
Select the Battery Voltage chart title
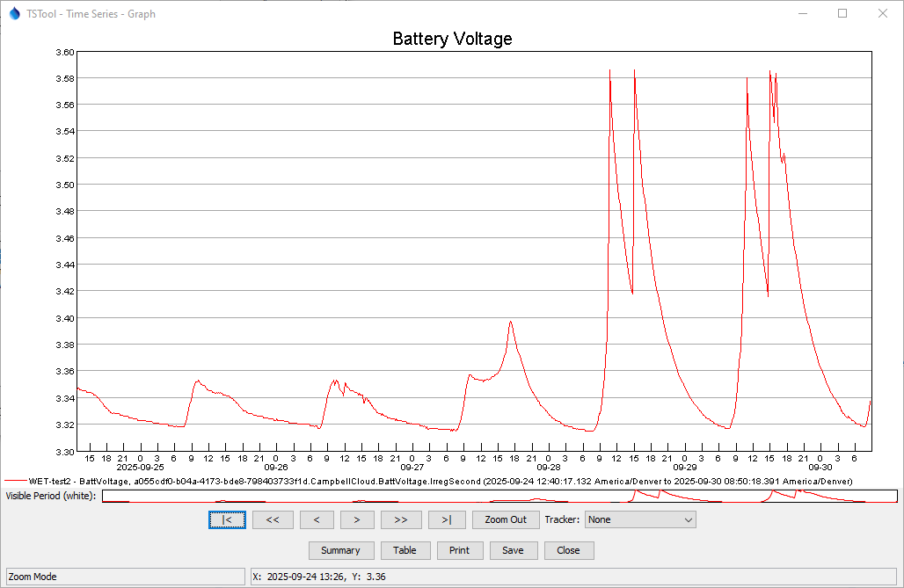pos(452,39)
